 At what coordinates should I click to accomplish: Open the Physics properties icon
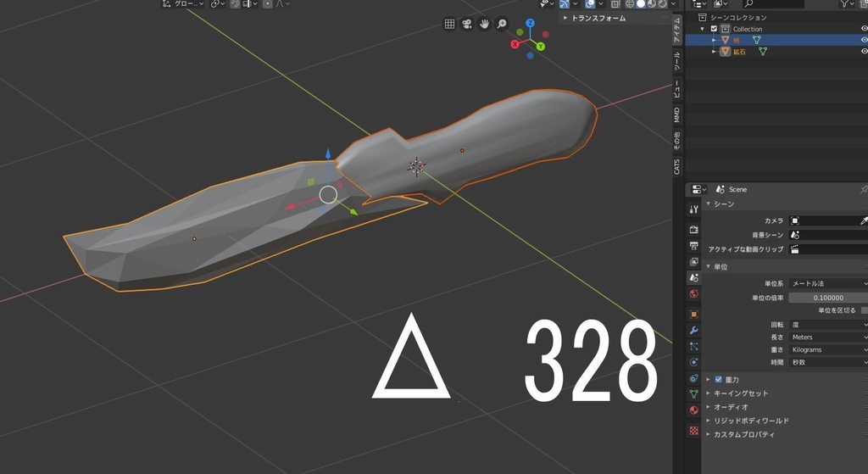[x=693, y=362]
